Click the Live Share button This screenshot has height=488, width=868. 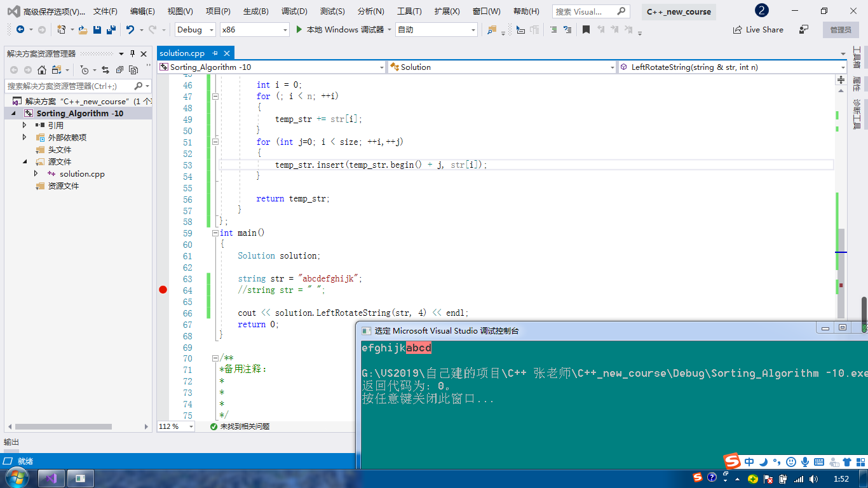coord(758,29)
